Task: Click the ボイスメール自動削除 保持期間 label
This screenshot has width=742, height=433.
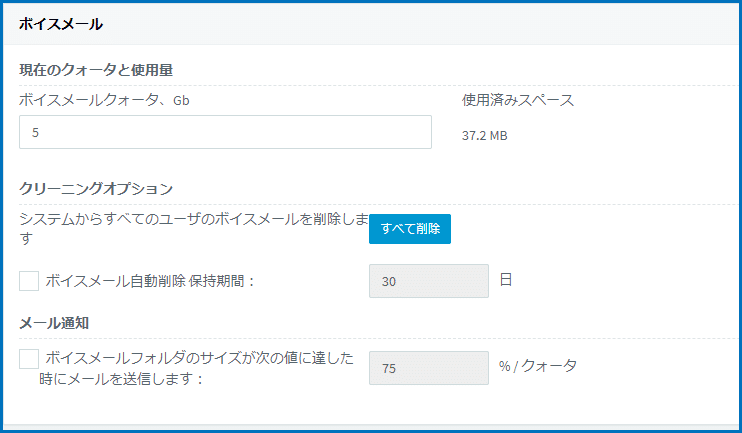Action: tap(150, 281)
